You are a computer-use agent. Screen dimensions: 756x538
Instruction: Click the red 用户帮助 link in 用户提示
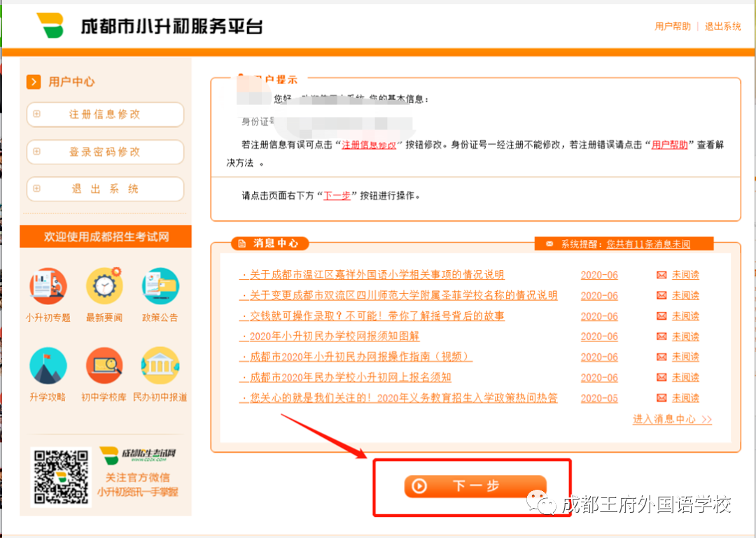670,145
